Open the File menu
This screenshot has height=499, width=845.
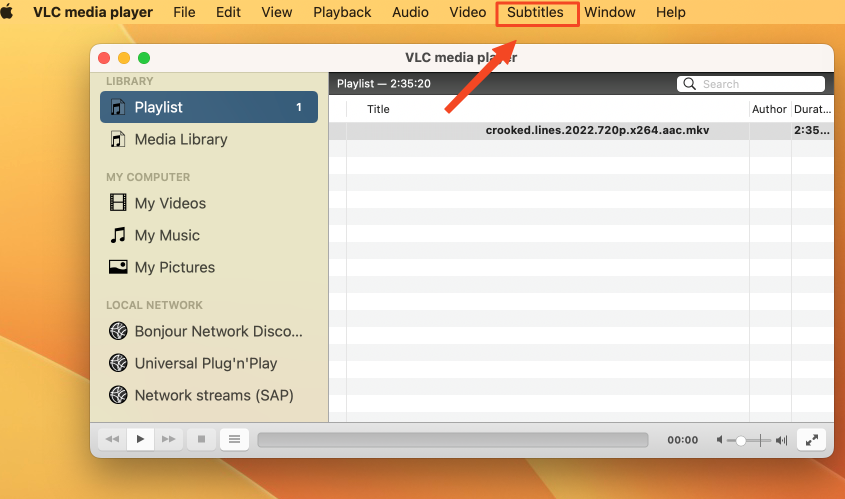184,12
